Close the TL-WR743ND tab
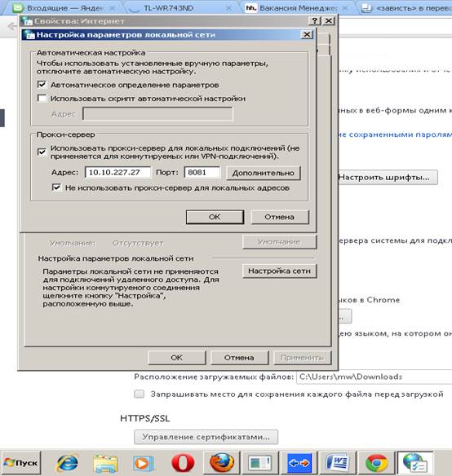This screenshot has width=452, height=476. pos(228,8)
